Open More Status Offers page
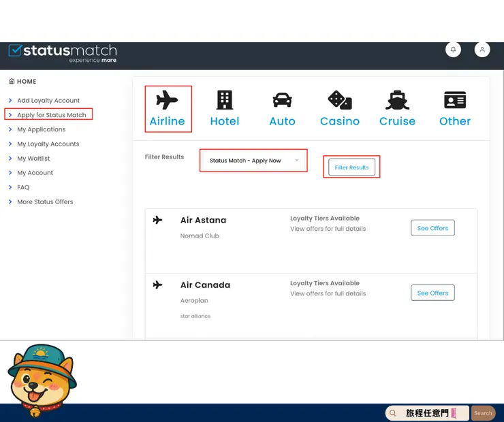 tap(45, 201)
